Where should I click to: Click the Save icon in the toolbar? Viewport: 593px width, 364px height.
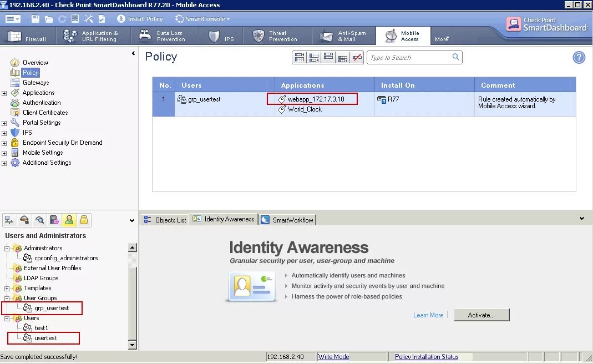35,19
